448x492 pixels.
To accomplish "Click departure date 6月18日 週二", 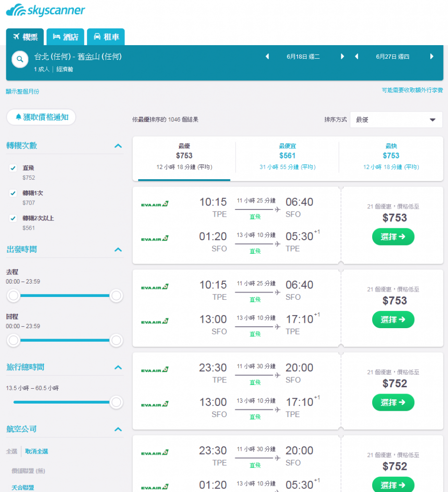I will click(303, 57).
